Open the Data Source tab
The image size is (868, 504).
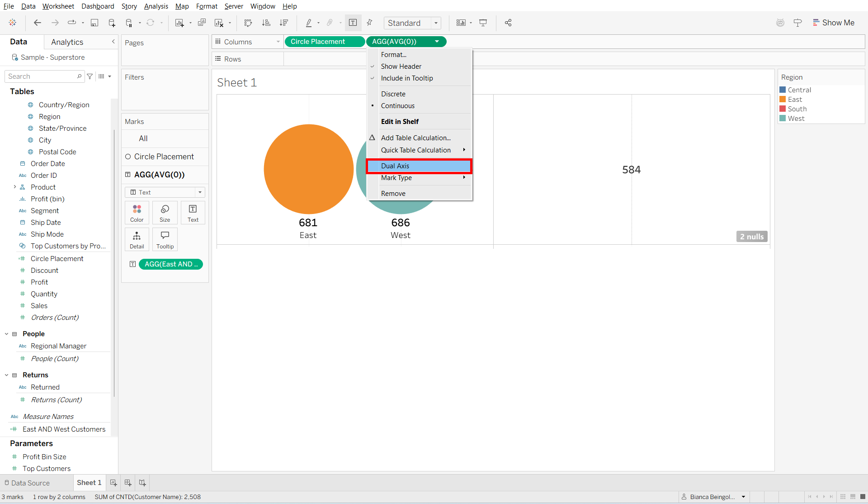27,483
